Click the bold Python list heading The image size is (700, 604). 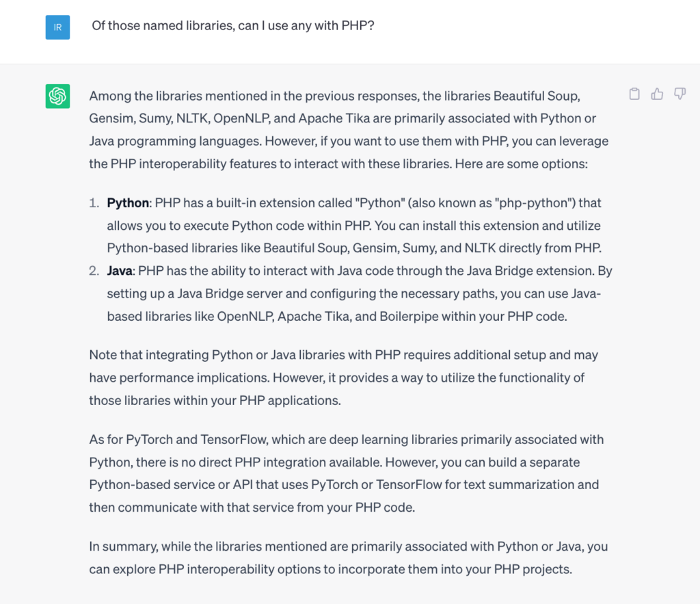[128, 203]
